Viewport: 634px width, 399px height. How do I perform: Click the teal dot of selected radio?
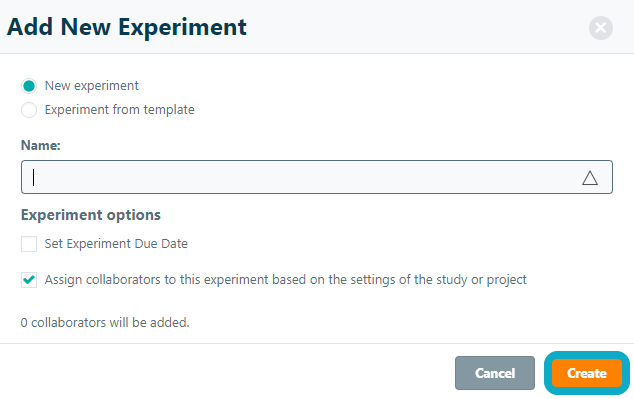click(x=29, y=86)
